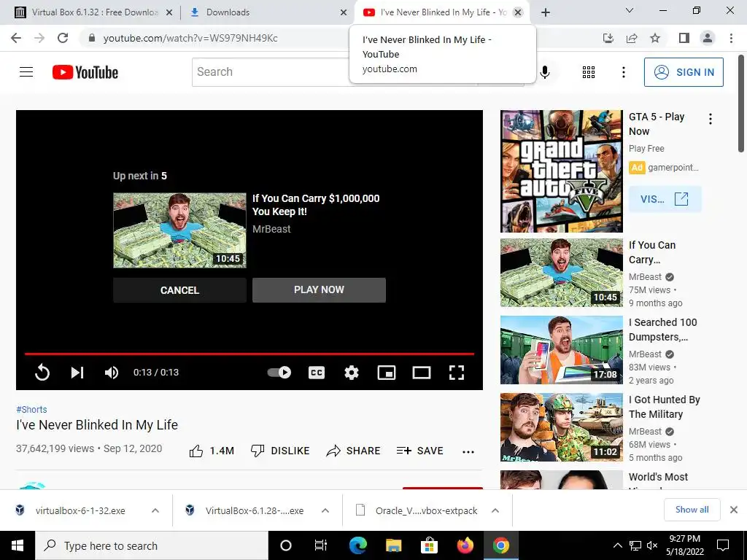
Task: Click the Windows taskbar search box
Action: 152,545
